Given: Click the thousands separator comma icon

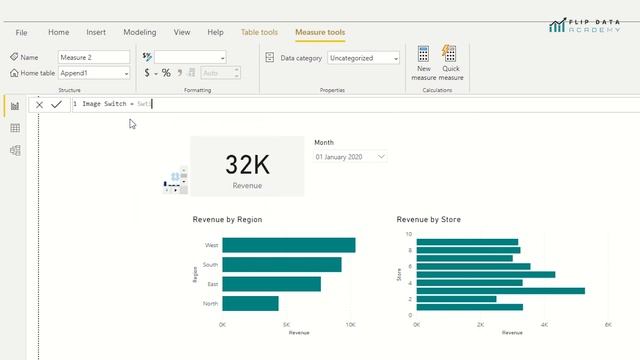Looking at the screenshot, I should (180, 73).
